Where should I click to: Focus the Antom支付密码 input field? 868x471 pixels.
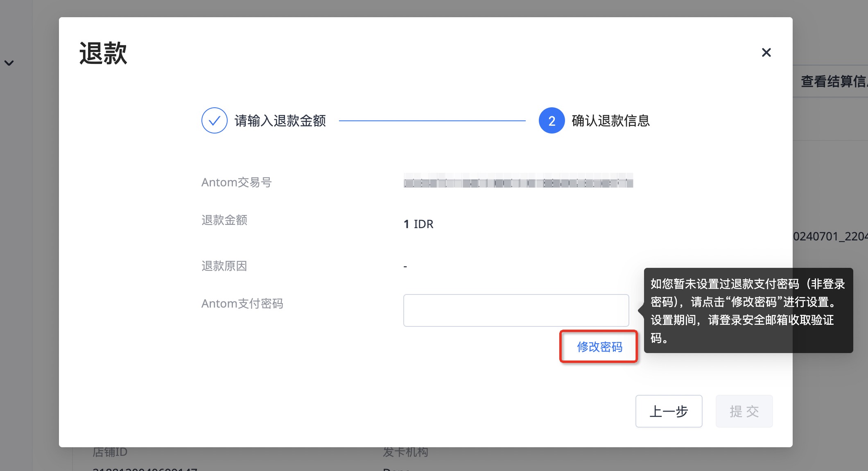pos(516,310)
